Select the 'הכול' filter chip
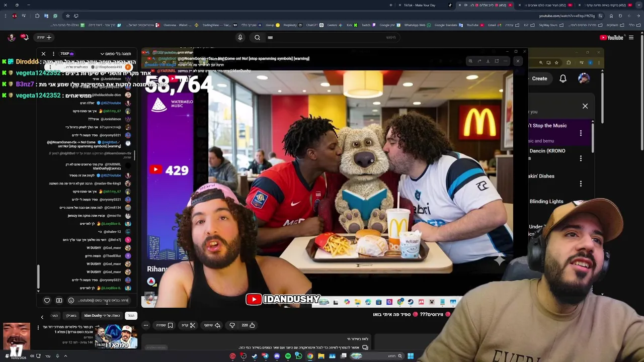This screenshot has width=644, height=362. coord(131,316)
